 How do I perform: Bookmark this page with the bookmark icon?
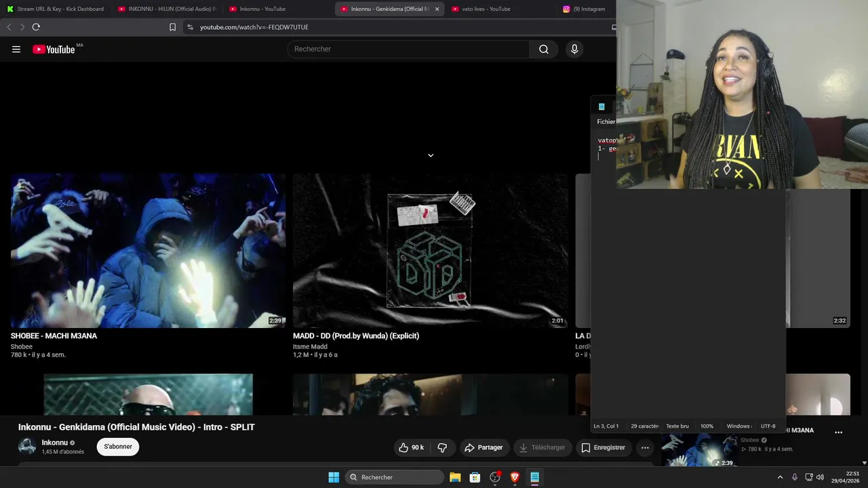(172, 27)
